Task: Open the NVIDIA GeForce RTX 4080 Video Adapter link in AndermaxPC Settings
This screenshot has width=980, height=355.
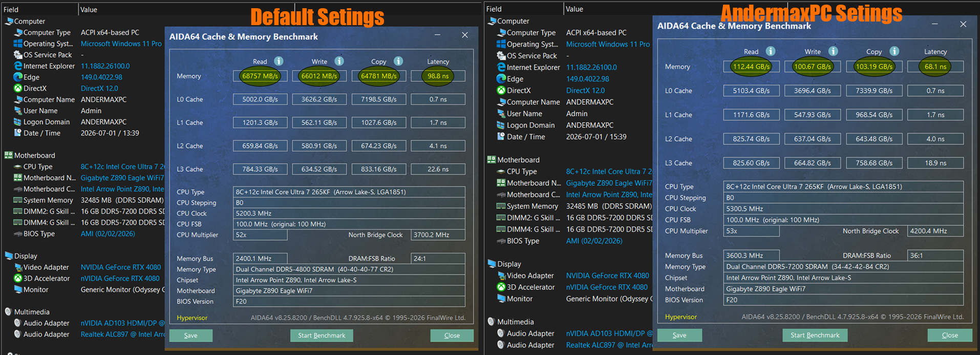Action: click(607, 276)
